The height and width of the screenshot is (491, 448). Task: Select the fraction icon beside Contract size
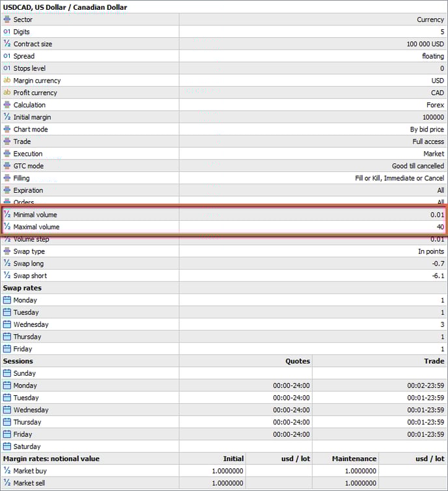click(x=7, y=44)
